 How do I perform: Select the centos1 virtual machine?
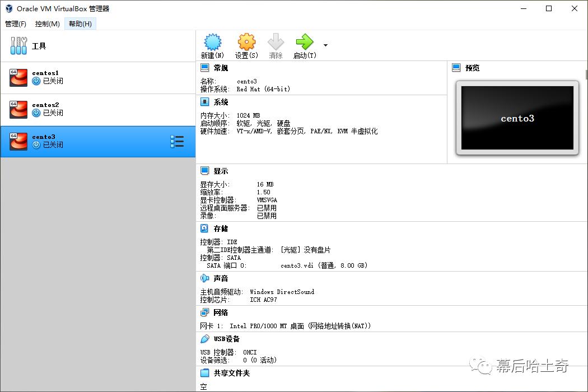point(98,78)
